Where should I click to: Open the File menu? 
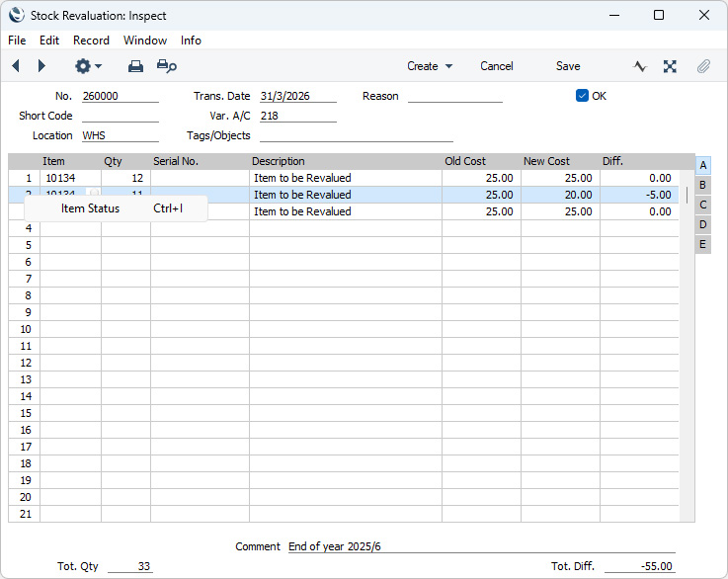(x=17, y=41)
